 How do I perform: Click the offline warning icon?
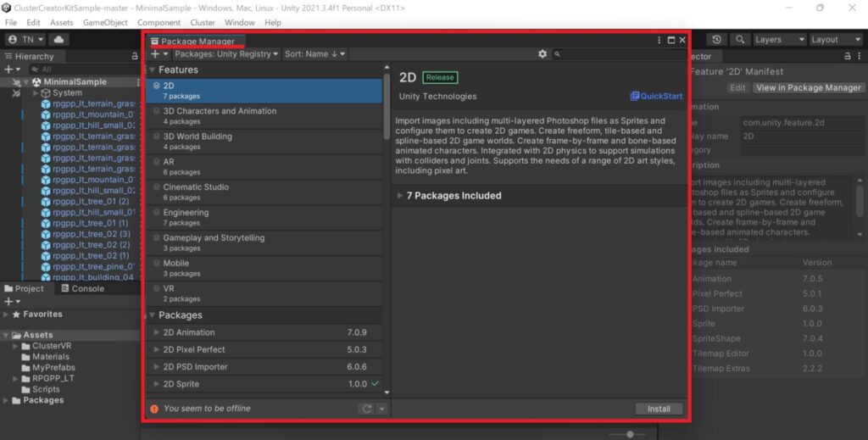154,409
